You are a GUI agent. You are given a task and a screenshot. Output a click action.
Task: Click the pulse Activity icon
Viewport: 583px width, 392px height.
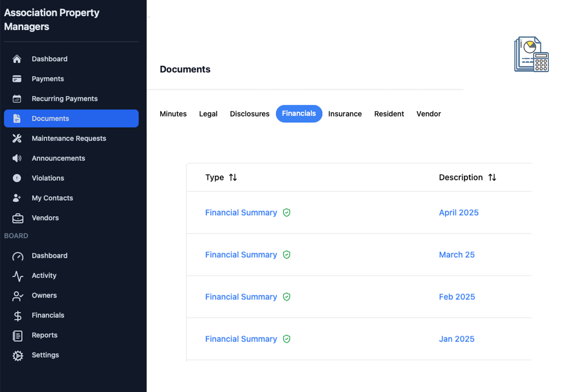(x=18, y=276)
